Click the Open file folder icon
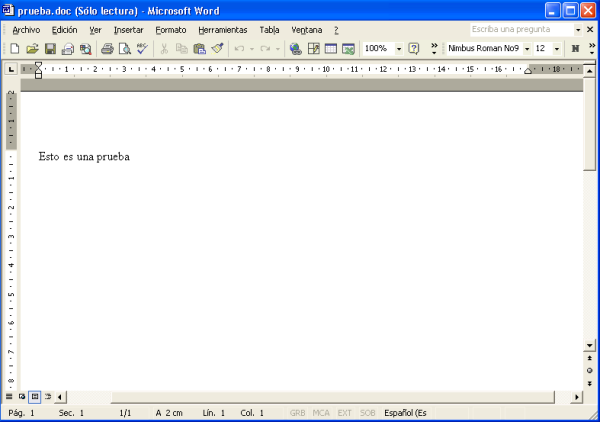Viewport: 600px width, 422px height. pyautogui.click(x=32, y=48)
